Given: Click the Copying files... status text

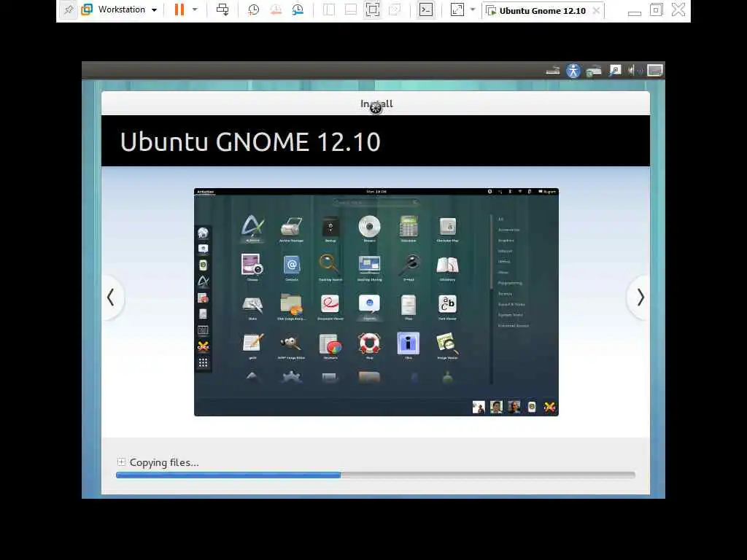Looking at the screenshot, I should pyautogui.click(x=164, y=462).
